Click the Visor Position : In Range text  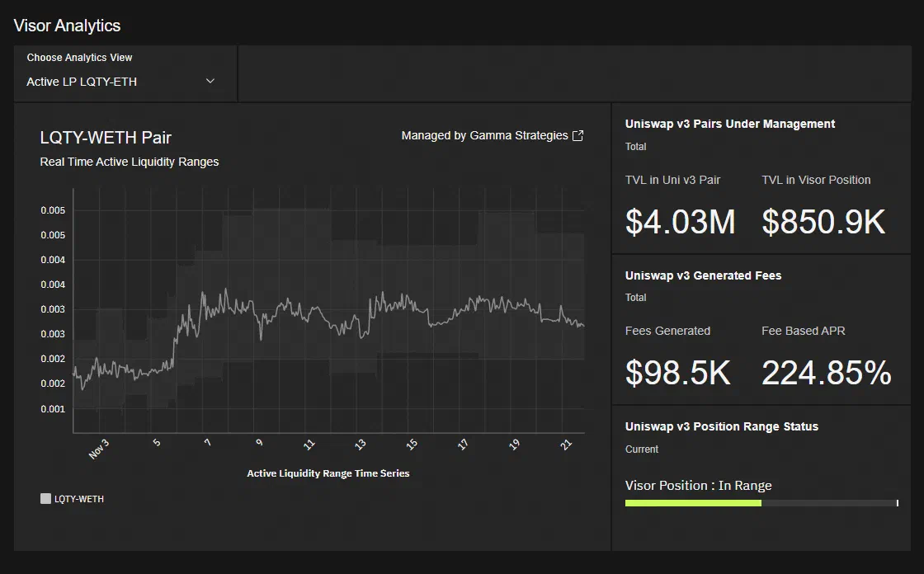tap(698, 486)
